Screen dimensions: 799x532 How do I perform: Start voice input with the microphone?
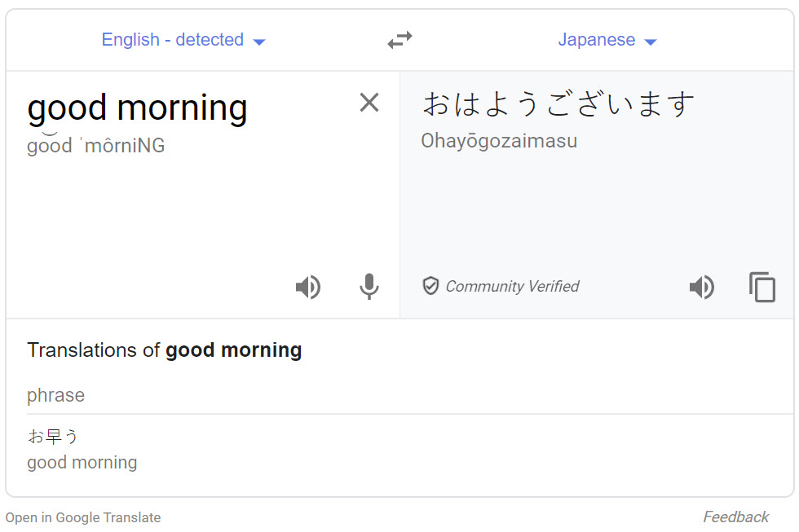(x=369, y=287)
